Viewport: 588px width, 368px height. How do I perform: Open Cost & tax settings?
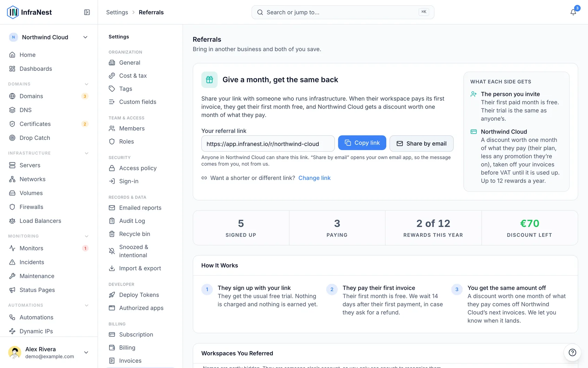click(140, 76)
